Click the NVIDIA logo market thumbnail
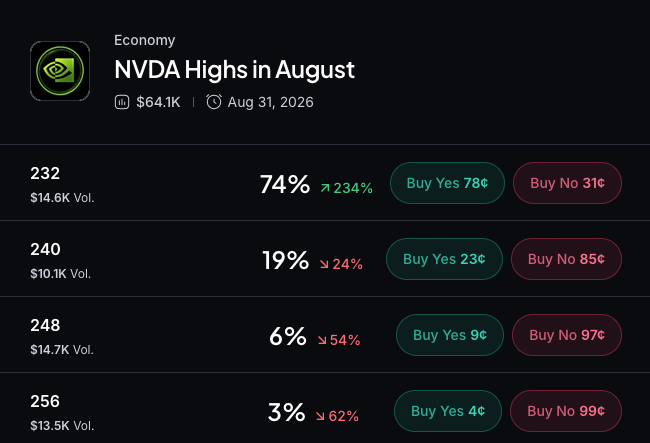 (60, 71)
